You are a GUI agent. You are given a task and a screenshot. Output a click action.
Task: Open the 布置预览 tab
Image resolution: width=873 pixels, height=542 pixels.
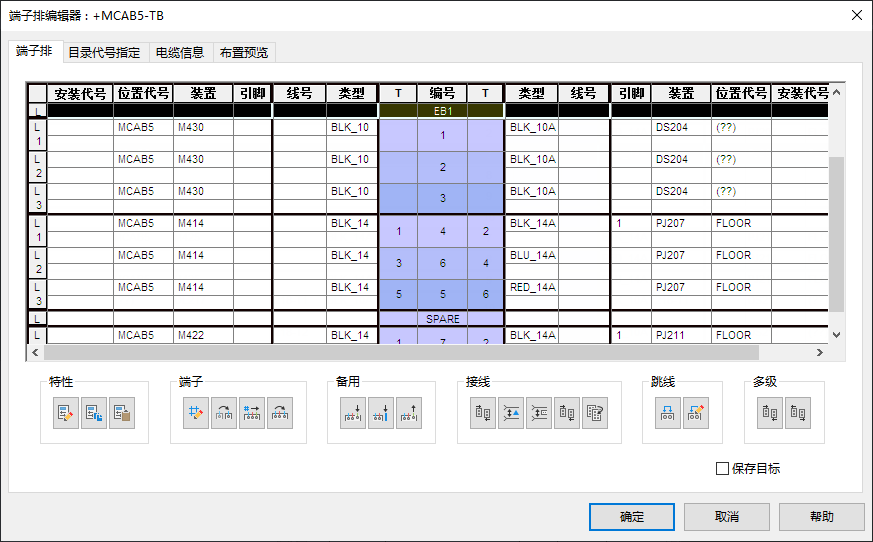(x=244, y=53)
